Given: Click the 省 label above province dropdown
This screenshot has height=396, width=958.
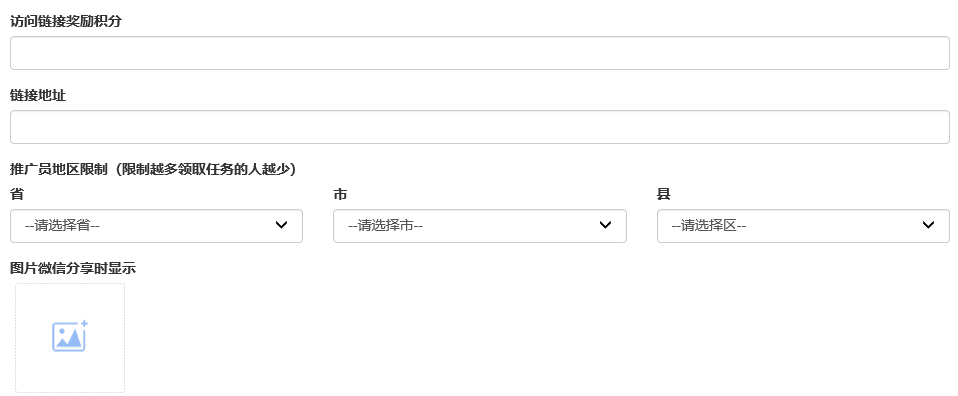Looking at the screenshot, I should (x=17, y=194).
